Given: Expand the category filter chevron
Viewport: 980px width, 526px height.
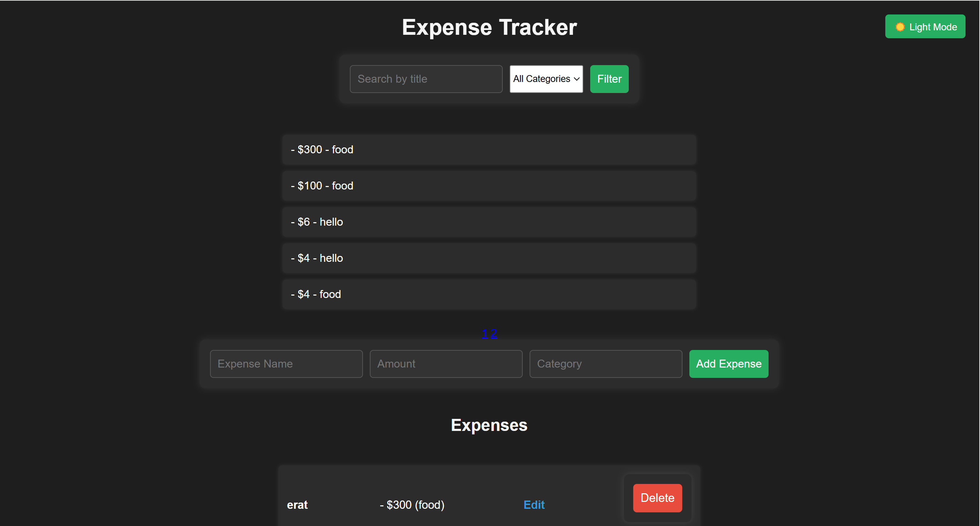Looking at the screenshot, I should point(576,79).
